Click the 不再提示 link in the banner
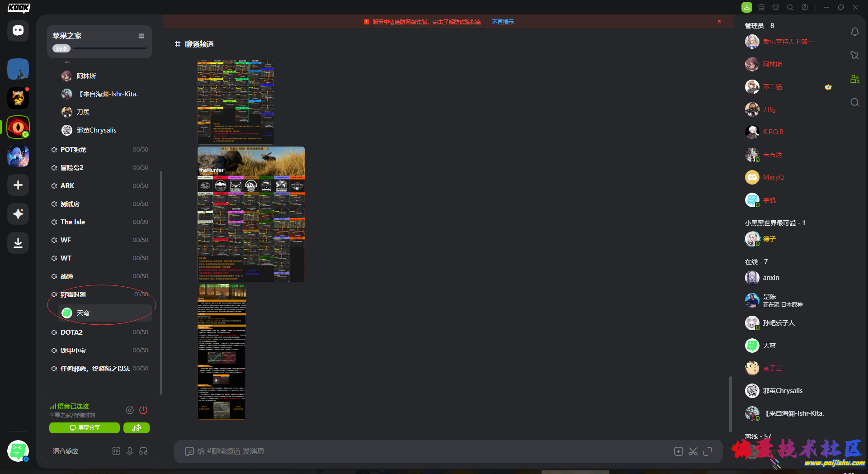This screenshot has height=474, width=868. coord(503,22)
